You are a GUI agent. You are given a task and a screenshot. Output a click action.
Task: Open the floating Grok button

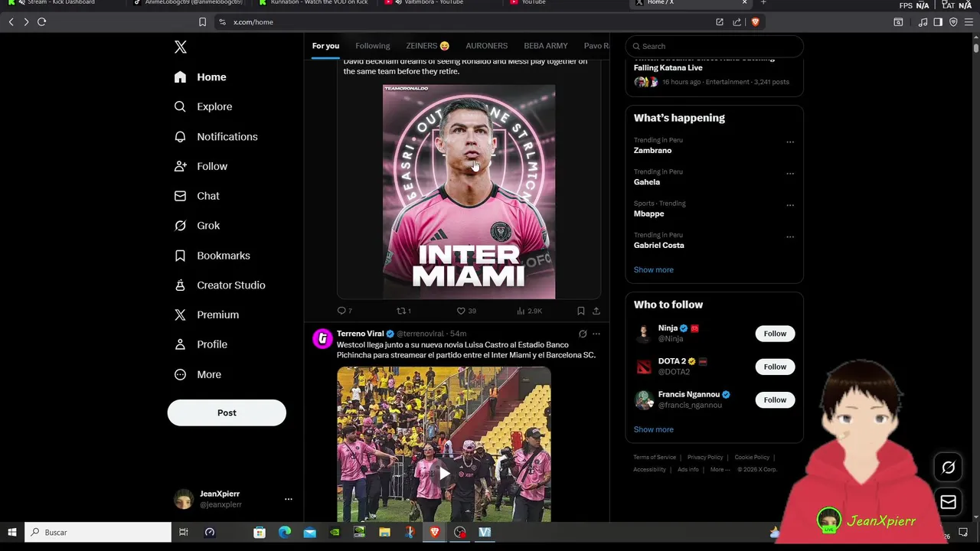(948, 468)
